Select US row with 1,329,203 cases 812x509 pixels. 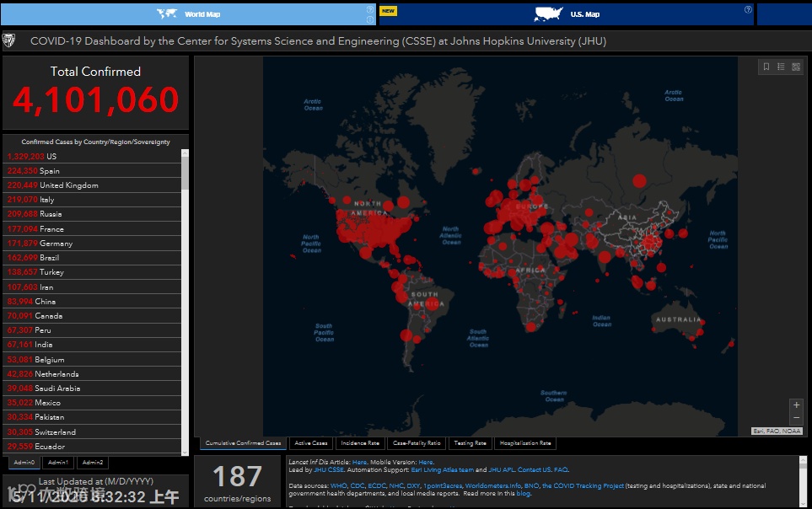click(92, 157)
